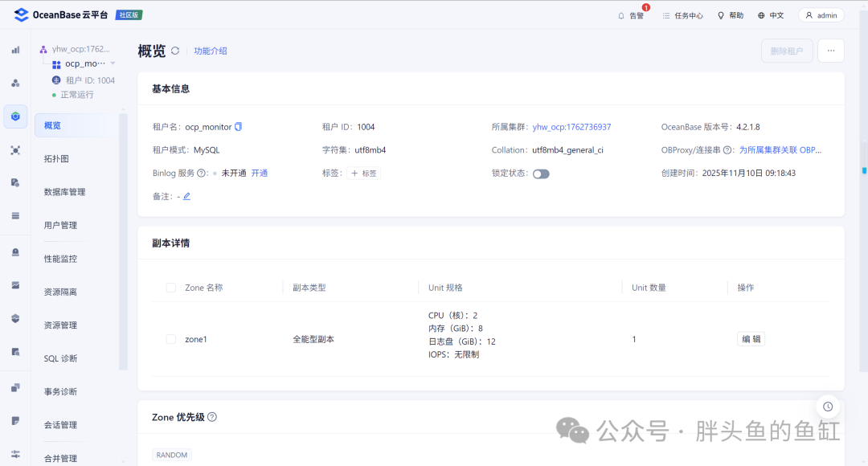Check the Zone 名称 header checkbox
The width and height of the screenshot is (868, 466).
pos(171,288)
